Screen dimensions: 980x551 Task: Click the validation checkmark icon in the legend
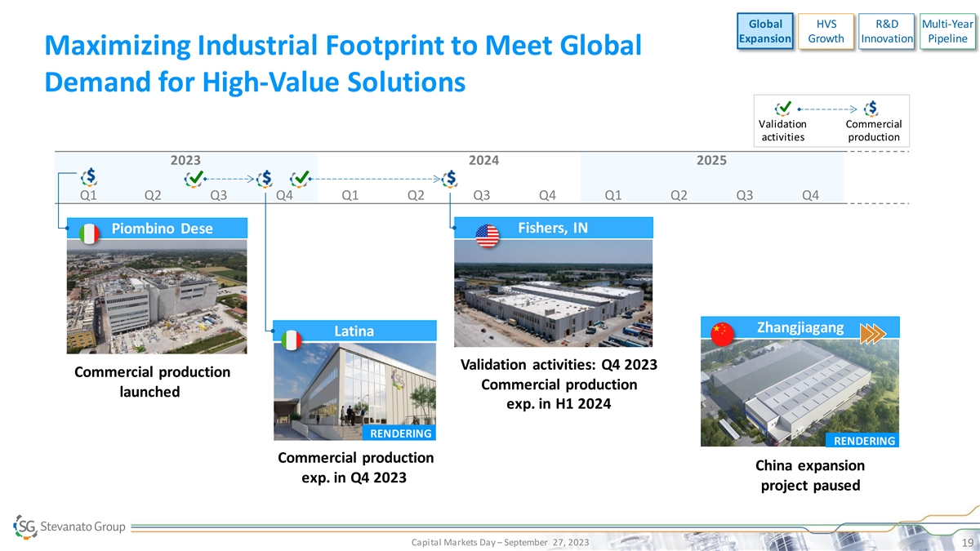783,108
